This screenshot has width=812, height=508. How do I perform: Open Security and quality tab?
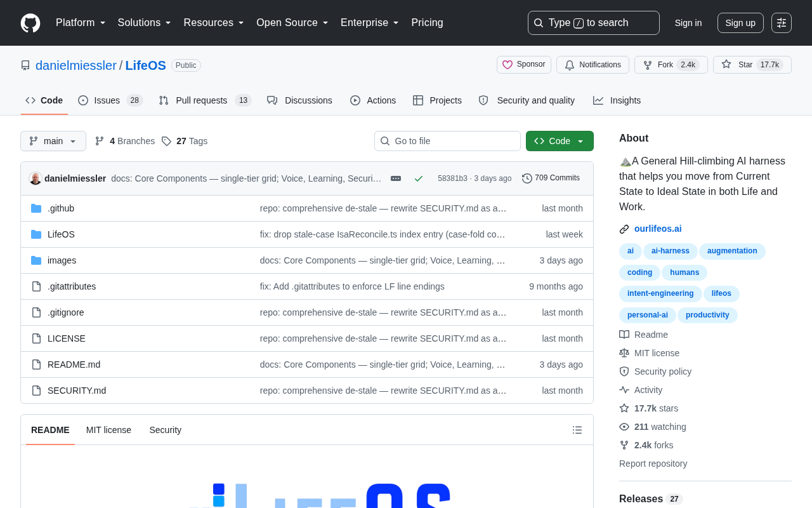click(x=527, y=100)
